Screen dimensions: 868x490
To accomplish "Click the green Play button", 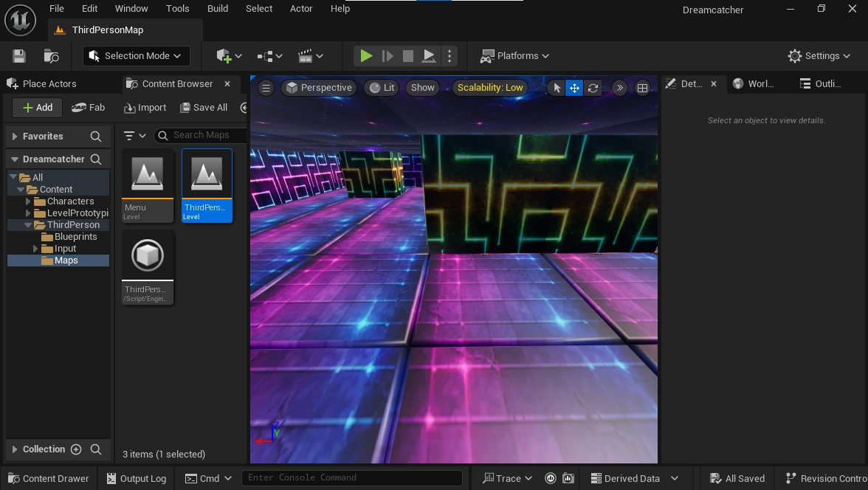I will pos(366,56).
